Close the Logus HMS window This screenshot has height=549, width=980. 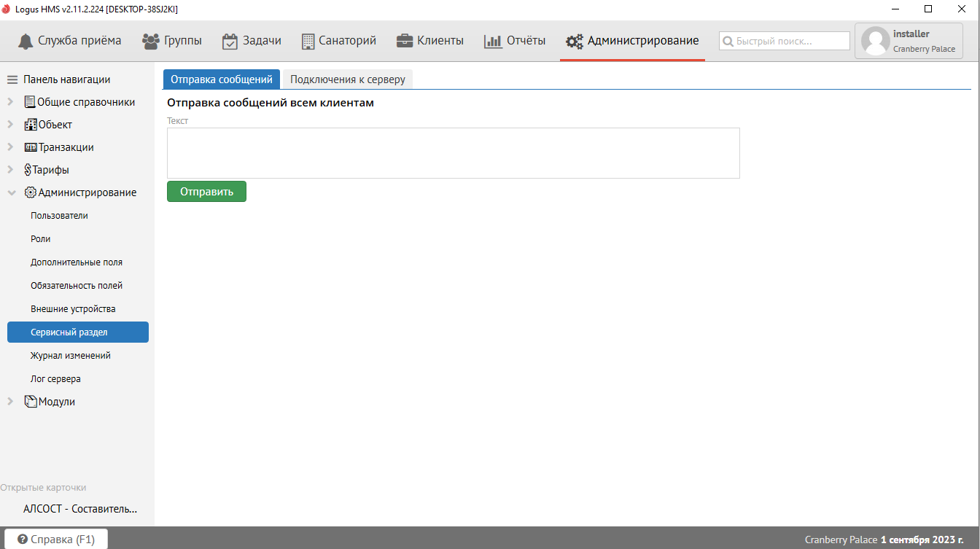pos(962,9)
